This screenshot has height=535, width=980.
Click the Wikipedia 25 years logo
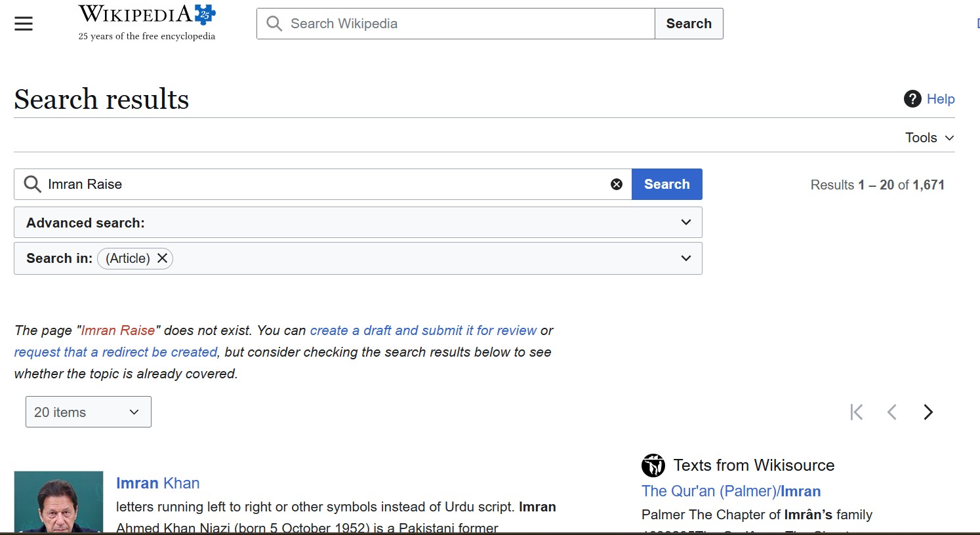(x=147, y=23)
